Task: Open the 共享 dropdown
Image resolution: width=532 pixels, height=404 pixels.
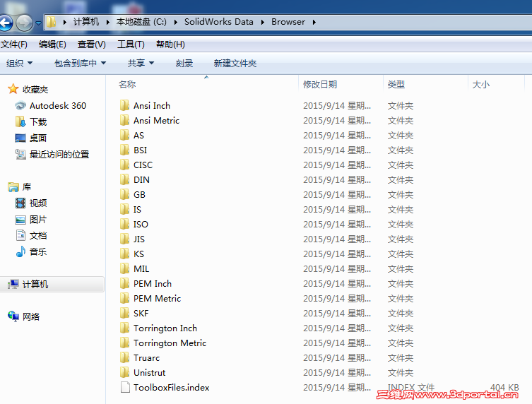Action: (x=141, y=63)
